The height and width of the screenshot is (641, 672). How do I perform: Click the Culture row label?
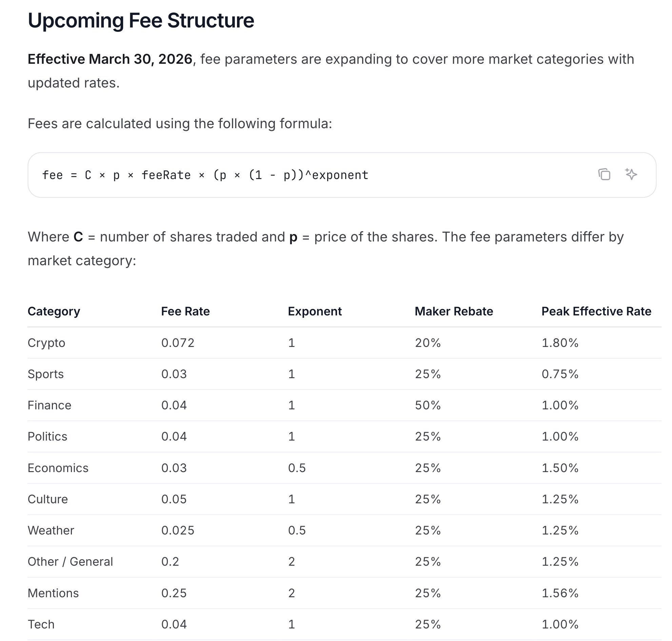(x=48, y=499)
